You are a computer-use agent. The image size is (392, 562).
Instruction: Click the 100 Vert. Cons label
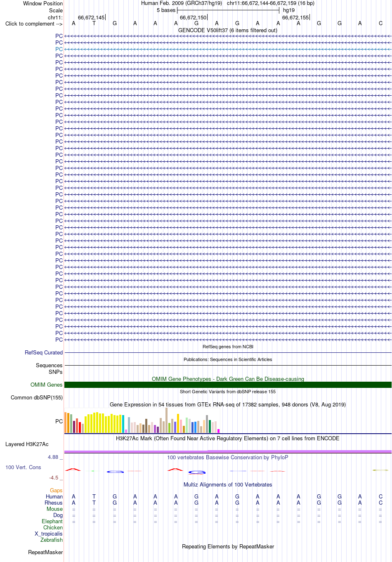pos(23,467)
